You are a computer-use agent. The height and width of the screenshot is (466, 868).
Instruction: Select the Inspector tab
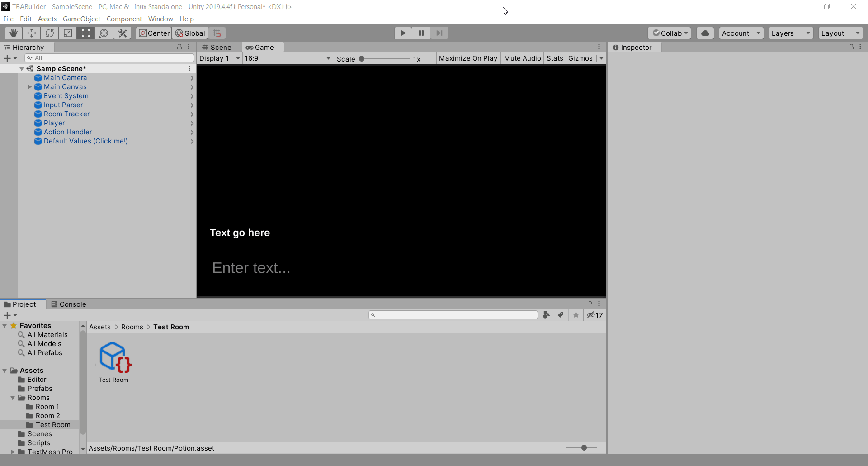click(633, 48)
